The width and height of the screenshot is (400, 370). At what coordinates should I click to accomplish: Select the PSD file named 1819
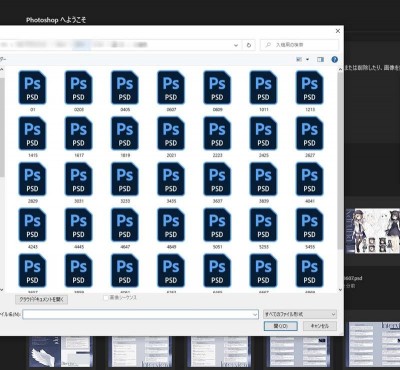[x=125, y=136]
